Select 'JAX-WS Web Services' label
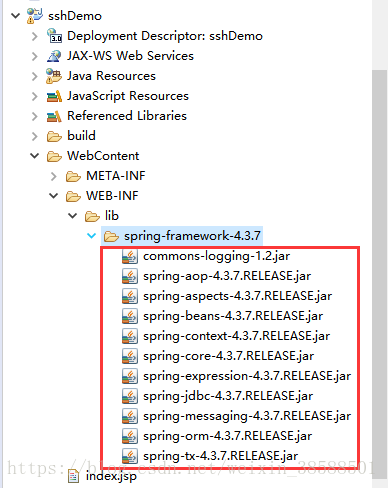Image resolution: width=388 pixels, height=488 pixels. [x=130, y=56]
